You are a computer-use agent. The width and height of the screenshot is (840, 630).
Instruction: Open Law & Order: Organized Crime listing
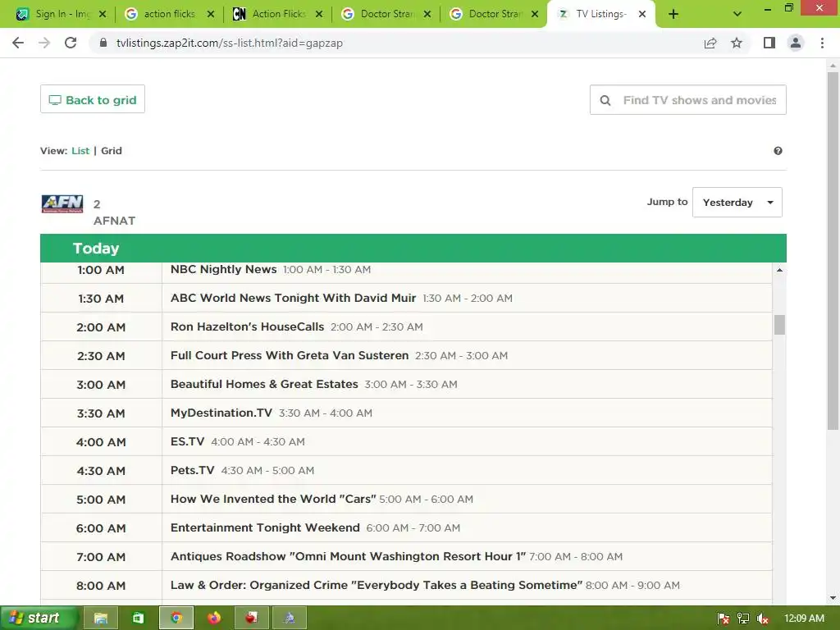[376, 585]
